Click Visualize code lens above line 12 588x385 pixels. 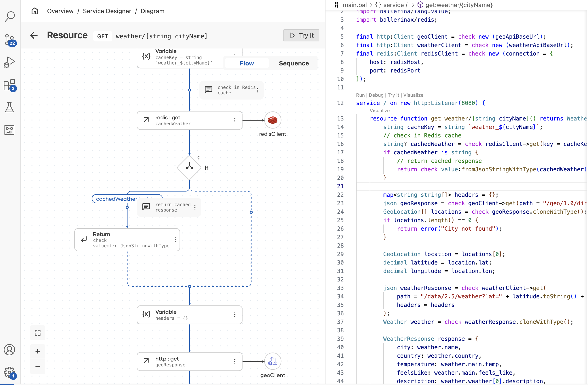tap(413, 95)
